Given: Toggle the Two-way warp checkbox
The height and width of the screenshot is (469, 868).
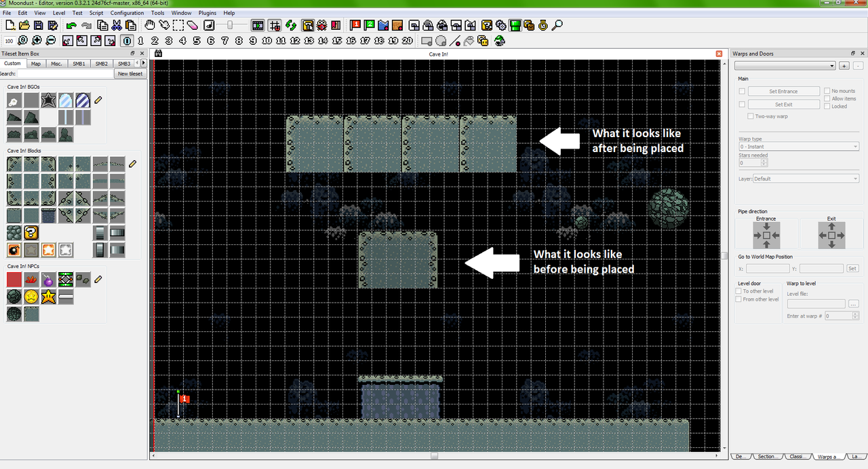Looking at the screenshot, I should (x=751, y=116).
